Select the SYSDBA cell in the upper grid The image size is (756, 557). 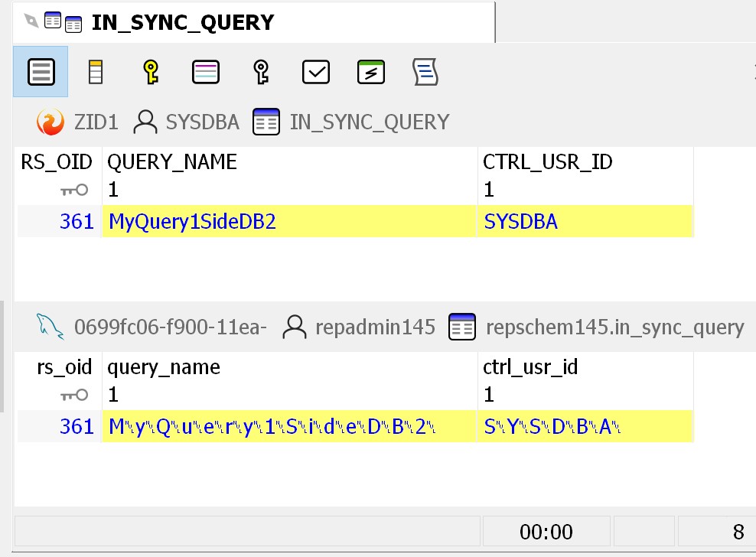[521, 222]
